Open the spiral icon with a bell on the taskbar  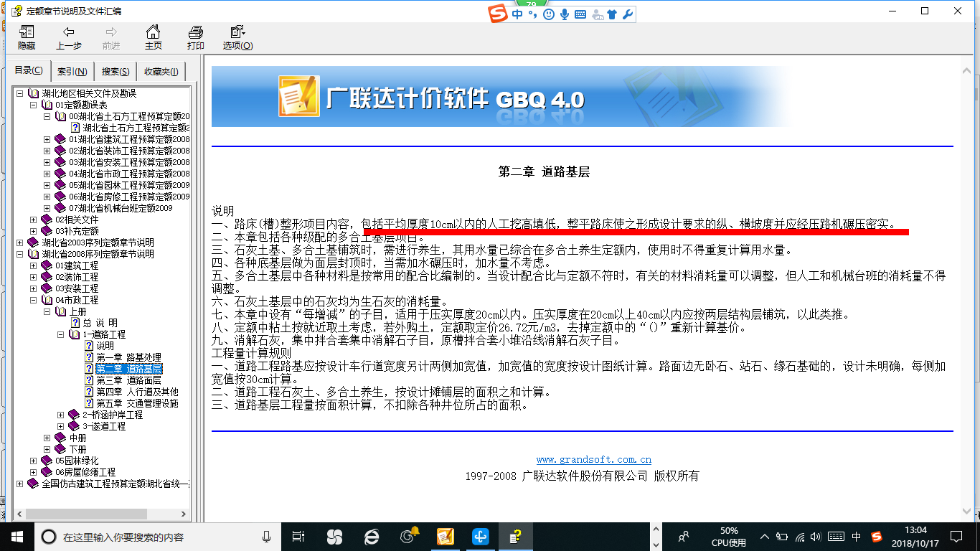pyautogui.click(x=409, y=535)
